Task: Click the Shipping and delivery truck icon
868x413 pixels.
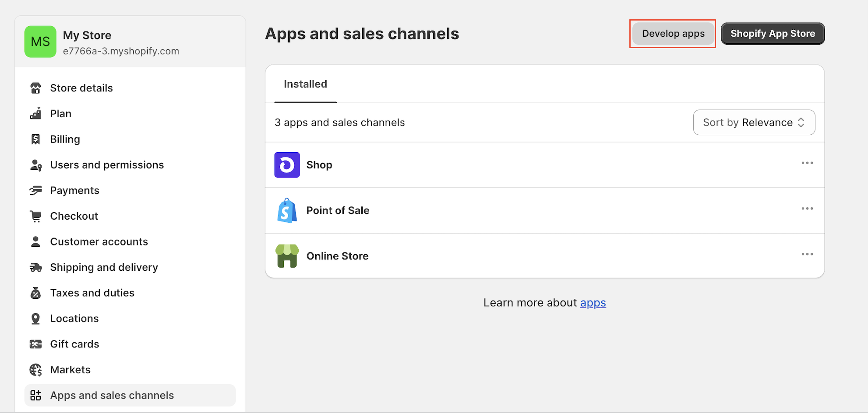Action: coord(35,267)
